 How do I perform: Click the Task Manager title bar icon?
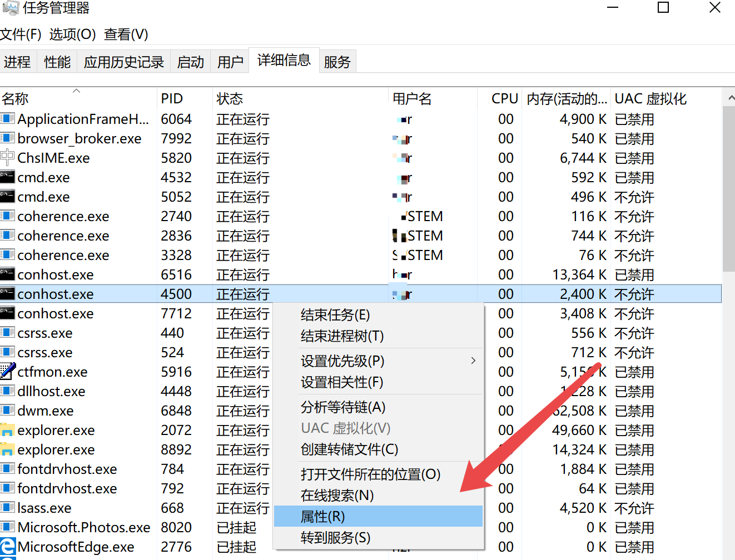pyautogui.click(x=10, y=8)
